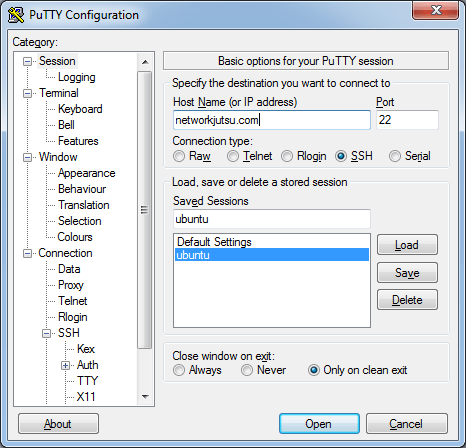Click the Cancel button
This screenshot has width=466, height=448.
click(x=406, y=424)
